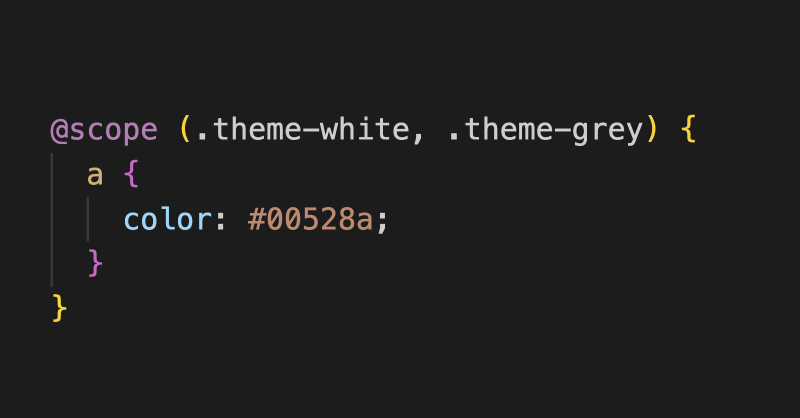The width and height of the screenshot is (800, 418).
Task: Click the final yellow closing brace
Action: [59, 308]
